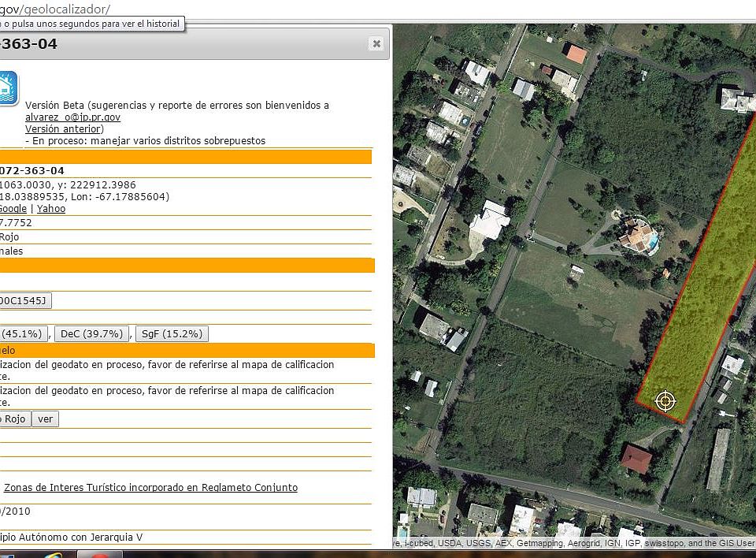Click the Rojo button beside ver
756x558 pixels.
(15, 419)
